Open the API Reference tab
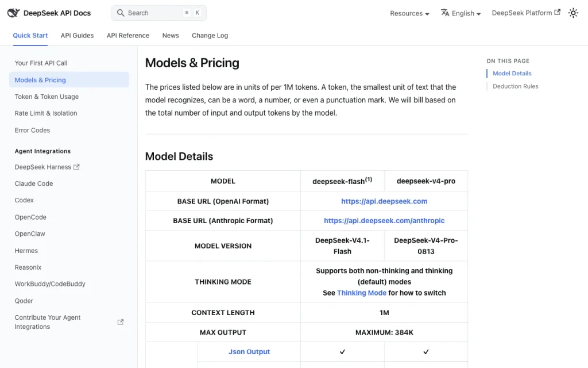Image resolution: width=588 pixels, height=368 pixels. pyautogui.click(x=128, y=35)
